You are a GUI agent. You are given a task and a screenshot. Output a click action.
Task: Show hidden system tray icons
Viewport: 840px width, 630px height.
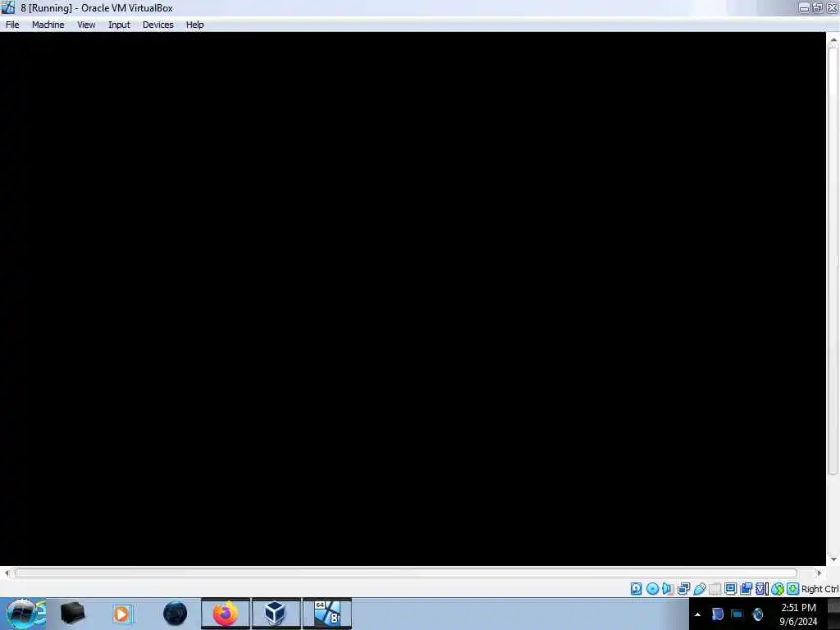coord(697,614)
